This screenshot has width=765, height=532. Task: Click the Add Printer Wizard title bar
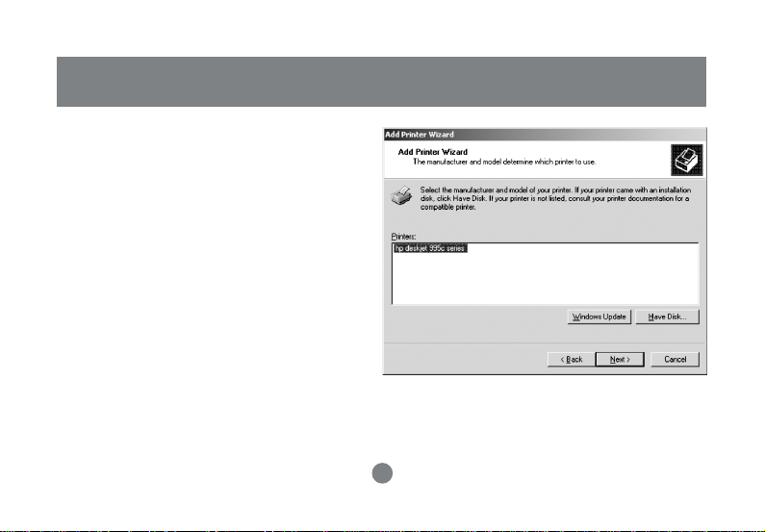[545, 135]
